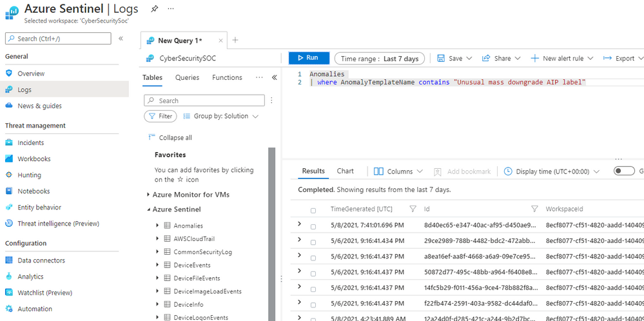
Task: Close the New Query 1 tab
Action: click(220, 41)
